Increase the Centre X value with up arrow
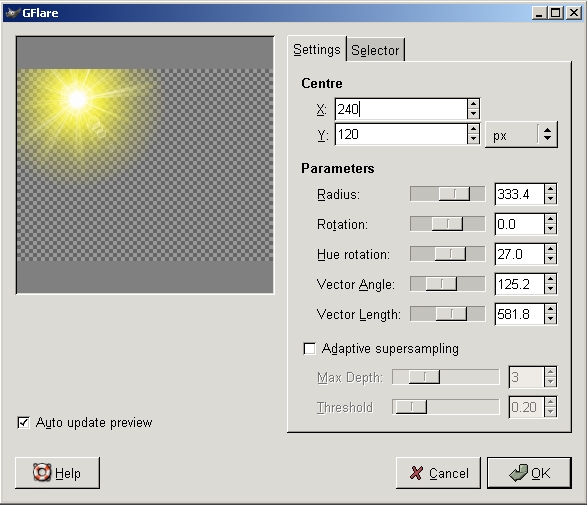587x505 pixels. 473,104
